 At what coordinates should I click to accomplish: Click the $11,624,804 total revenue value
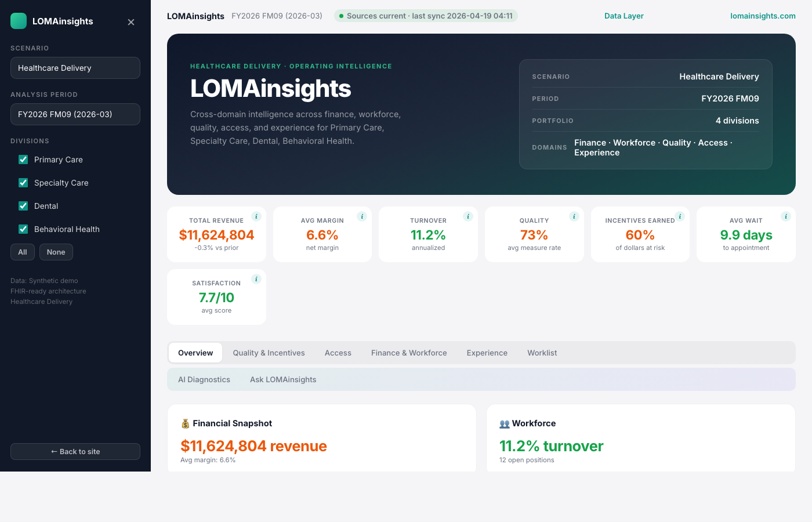pos(216,235)
